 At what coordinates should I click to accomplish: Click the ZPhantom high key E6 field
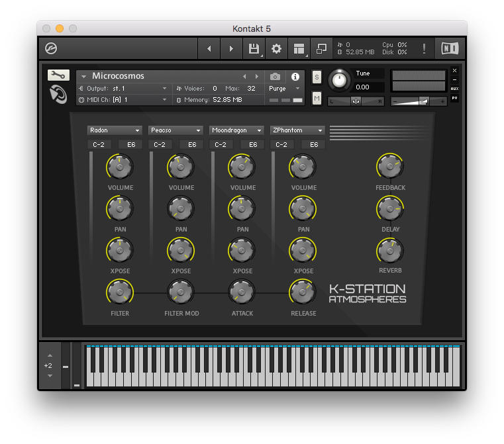pyautogui.click(x=314, y=145)
